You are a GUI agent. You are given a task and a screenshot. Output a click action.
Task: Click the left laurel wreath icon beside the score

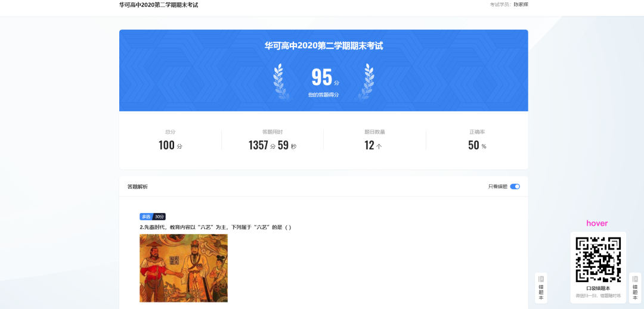click(280, 82)
